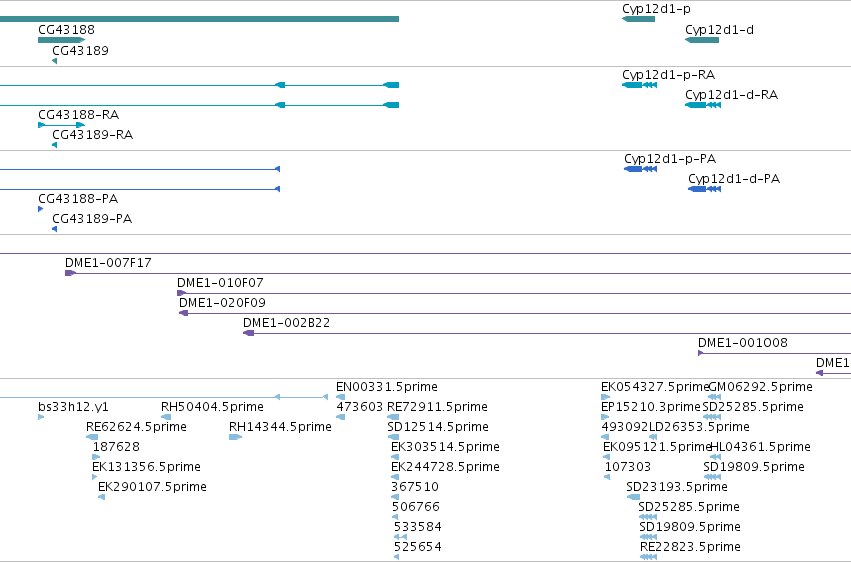Select the DME1-020F09 clone arrow
Viewport: 851px width, 562px height.
point(183,313)
